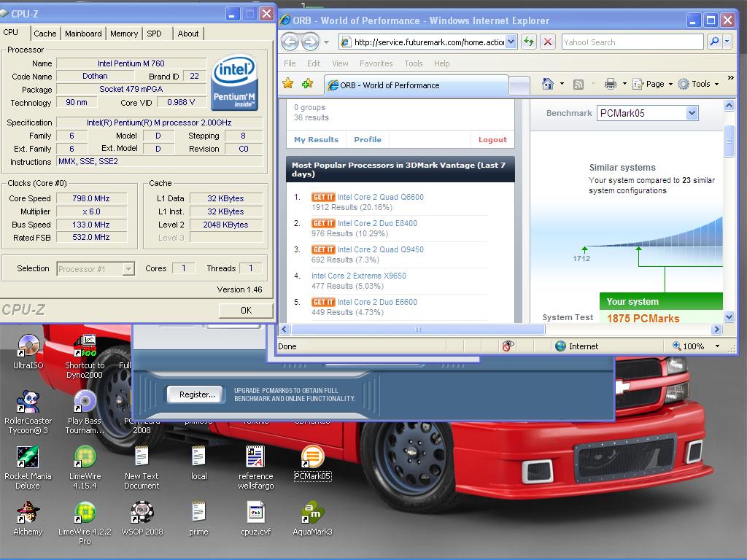Click the right frame vertical scrollbar thumb
The image size is (747, 560).
click(x=729, y=141)
